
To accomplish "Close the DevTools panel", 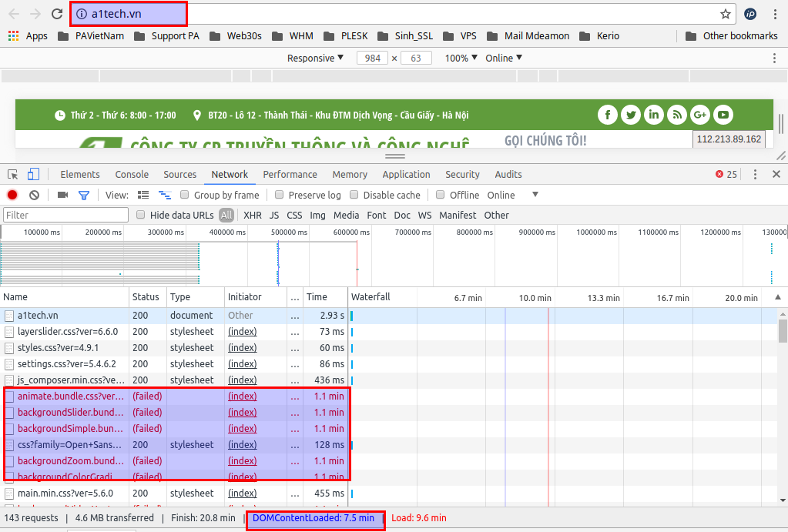I will (x=776, y=174).
